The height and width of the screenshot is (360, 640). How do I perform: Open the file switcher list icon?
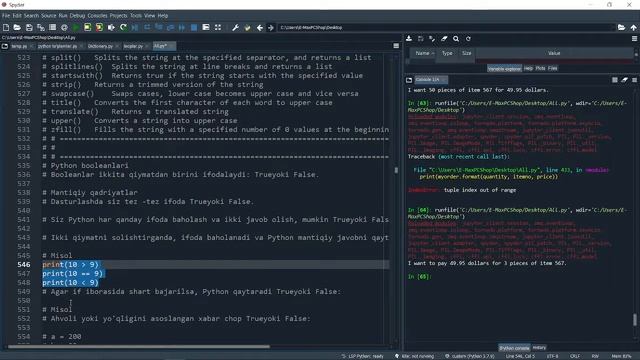click(x=52, y=27)
